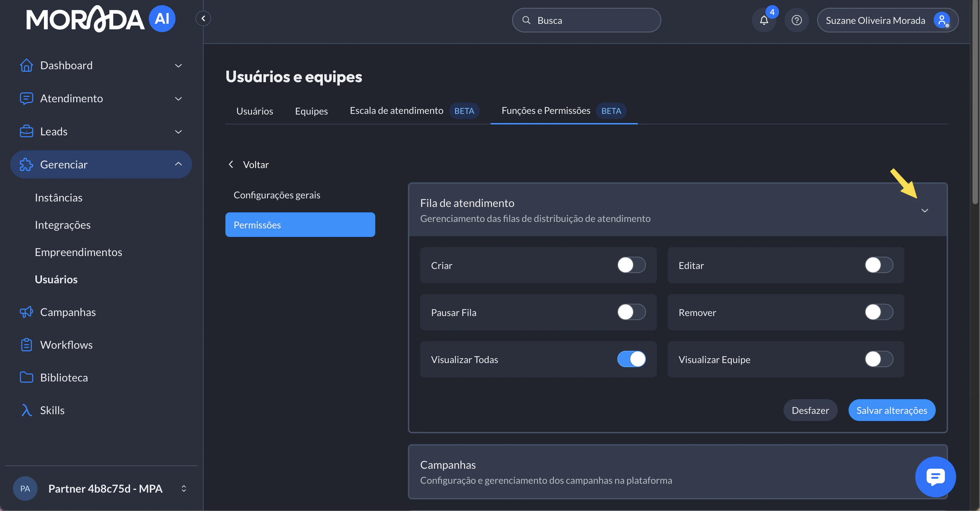Expand the Leads menu chevron
Screen dimensions: 980x511
pos(178,131)
